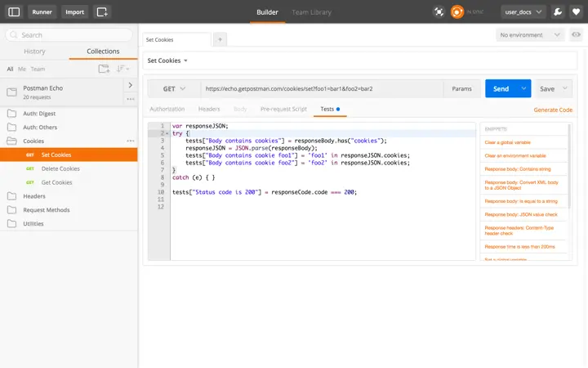Open settings wrench icon
588x368 pixels.
[x=558, y=12]
